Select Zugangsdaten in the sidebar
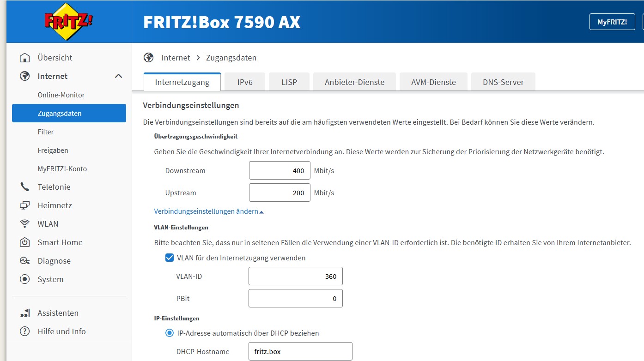 (69, 113)
